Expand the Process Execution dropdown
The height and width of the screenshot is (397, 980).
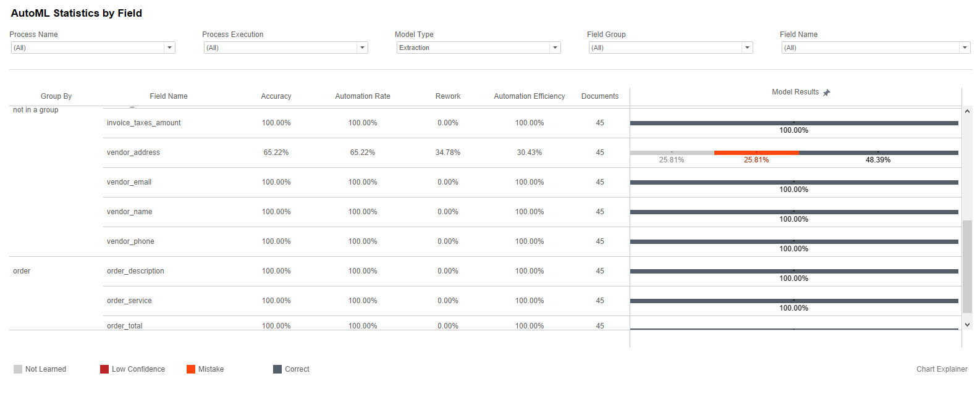(286, 48)
